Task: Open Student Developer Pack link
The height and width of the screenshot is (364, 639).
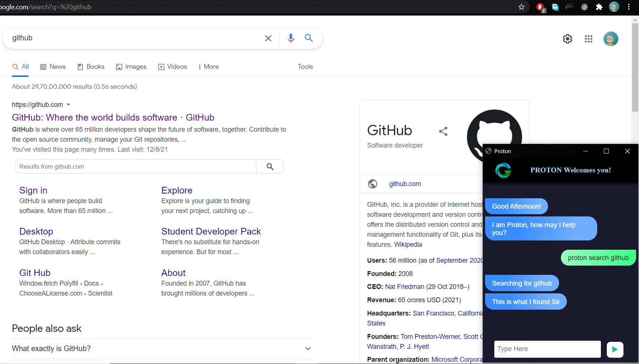Action: pos(211,231)
